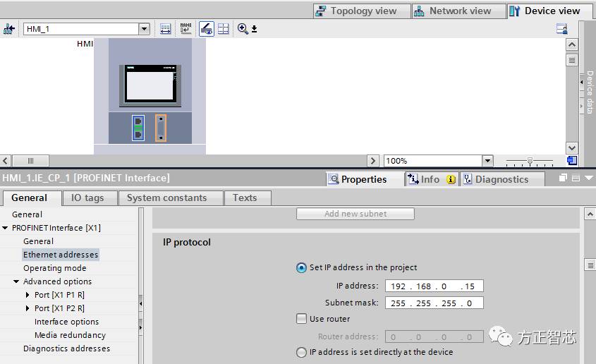Viewport: 596px width, 364px height.
Task: Adjust the zoom slider in device view
Action: coord(530,161)
